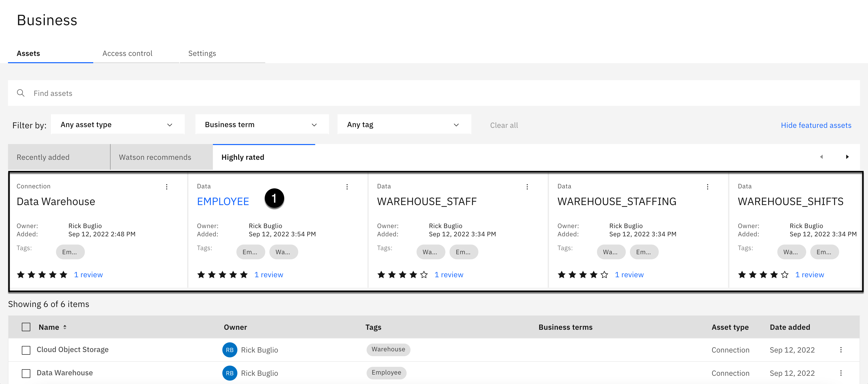Expand the Any tag dropdown
Viewport: 868px width, 384px height.
coord(404,125)
